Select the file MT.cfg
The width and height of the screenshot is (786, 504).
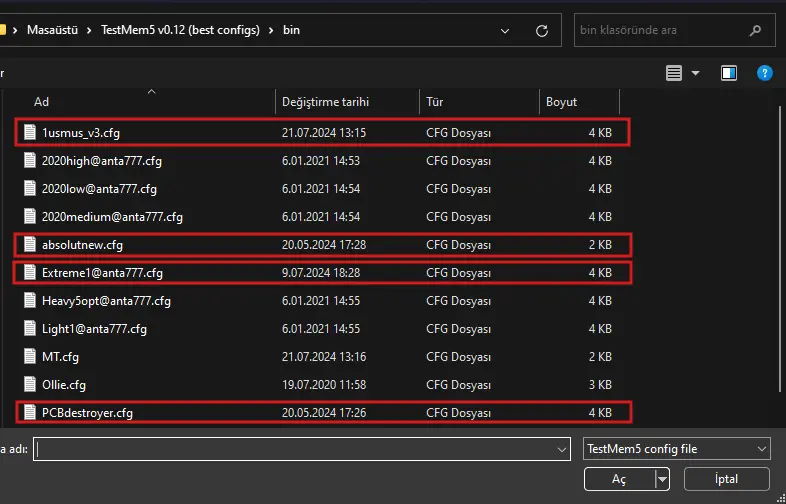coord(60,357)
